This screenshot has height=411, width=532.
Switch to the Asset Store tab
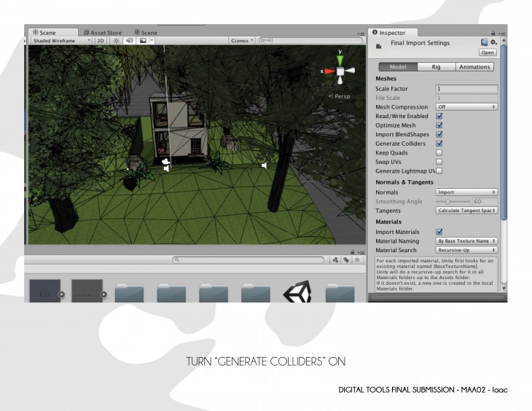[102, 33]
